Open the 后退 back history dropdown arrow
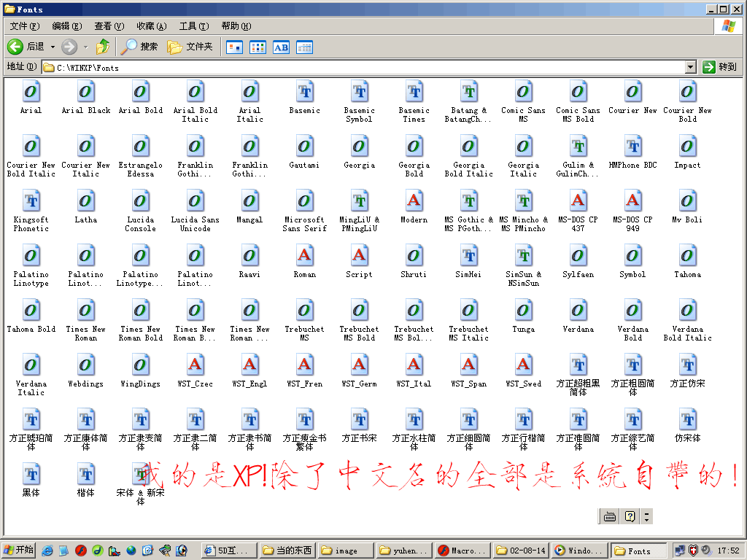 pos(53,47)
